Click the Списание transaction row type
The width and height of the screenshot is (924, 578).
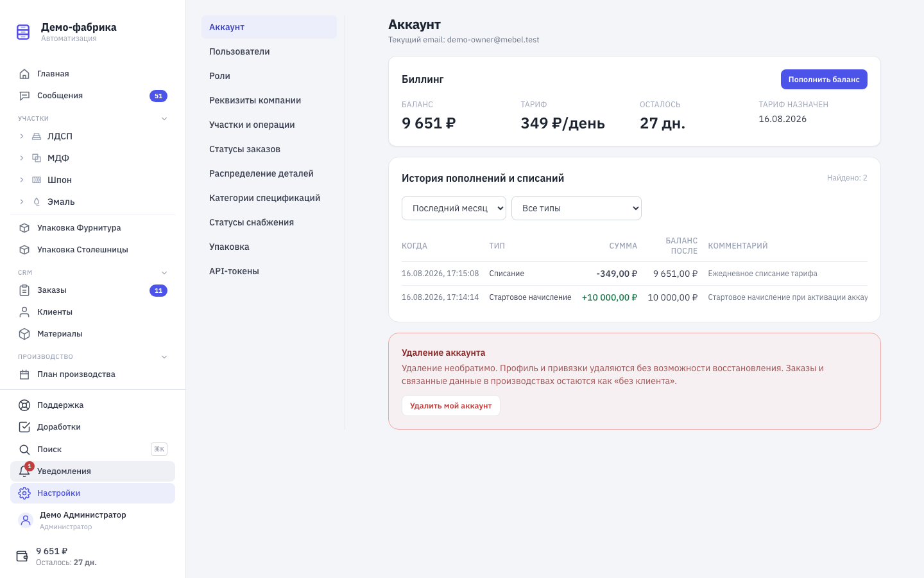pyautogui.click(x=506, y=274)
